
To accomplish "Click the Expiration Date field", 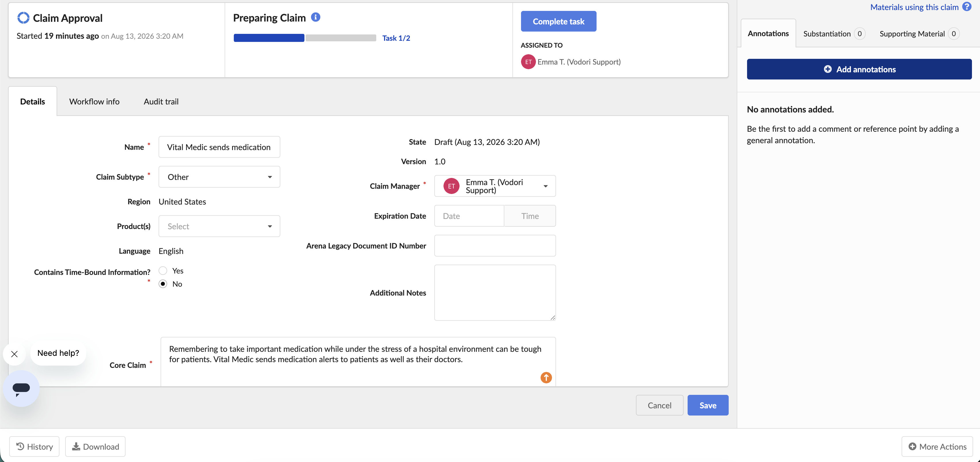I will click(469, 216).
